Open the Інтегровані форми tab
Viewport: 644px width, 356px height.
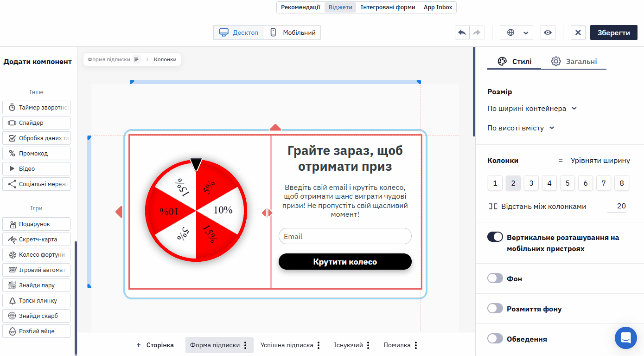click(x=388, y=7)
